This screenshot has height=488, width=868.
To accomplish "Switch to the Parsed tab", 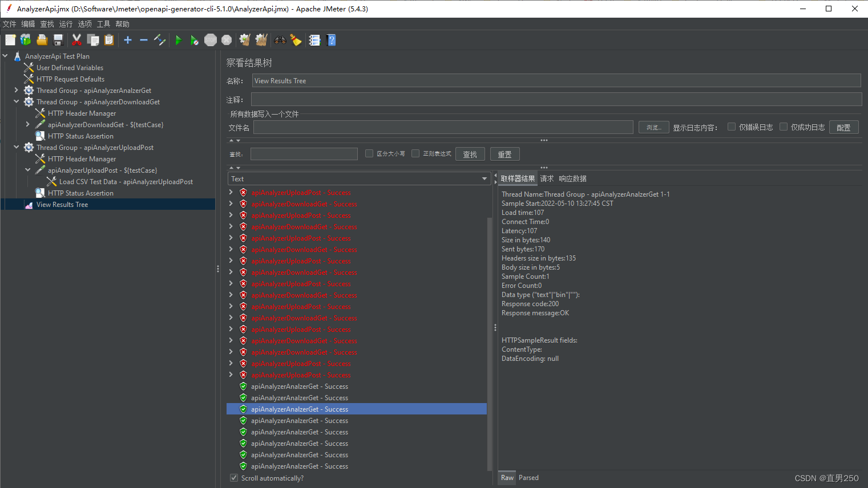I will click(528, 478).
